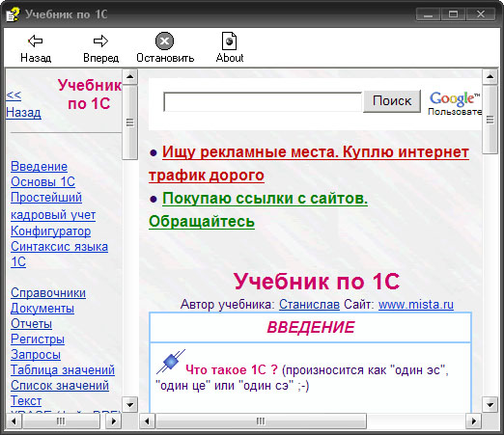
Task: Focus the Google search text field
Action: pos(263,102)
